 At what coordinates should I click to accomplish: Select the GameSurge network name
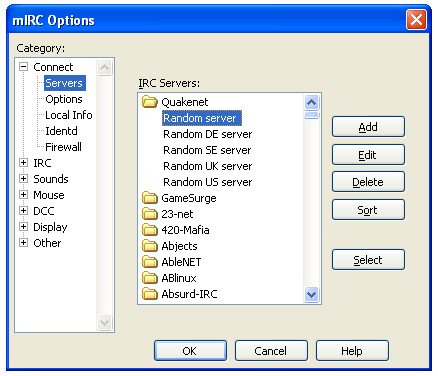[189, 198]
